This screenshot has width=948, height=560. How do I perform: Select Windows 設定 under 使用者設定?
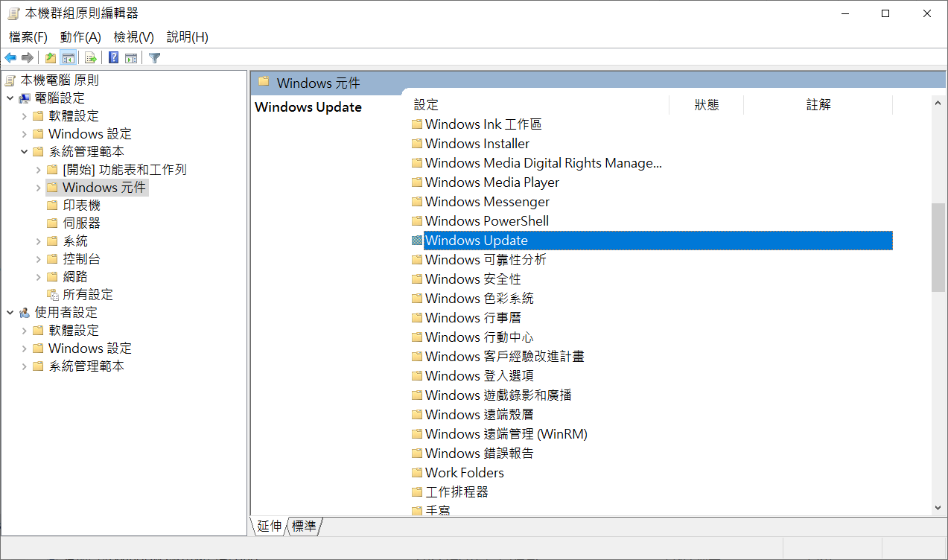[x=89, y=349]
